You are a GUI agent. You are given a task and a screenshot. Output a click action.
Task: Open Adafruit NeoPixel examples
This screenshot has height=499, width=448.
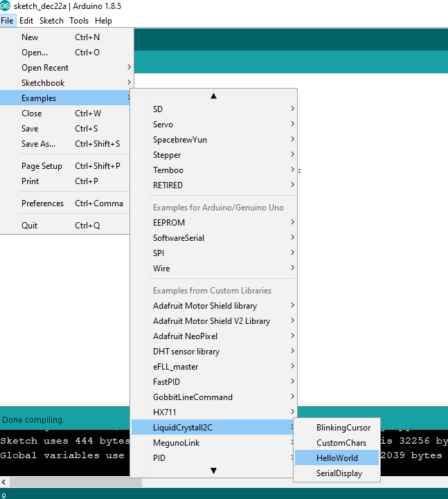pos(214,336)
